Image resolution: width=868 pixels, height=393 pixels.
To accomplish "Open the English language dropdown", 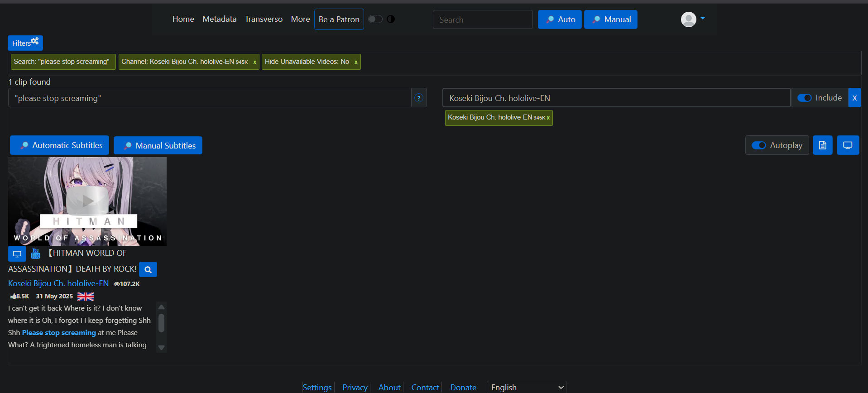I will pyautogui.click(x=527, y=387).
